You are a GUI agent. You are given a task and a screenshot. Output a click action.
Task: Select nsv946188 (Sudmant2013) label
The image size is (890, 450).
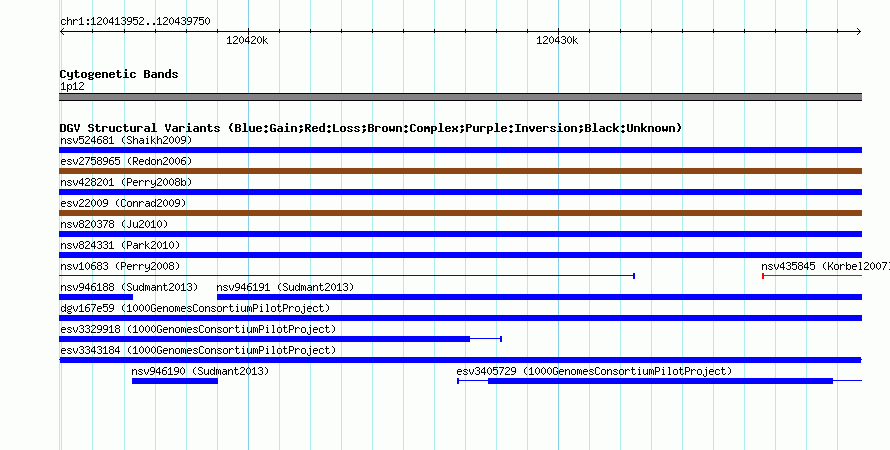(x=129, y=287)
